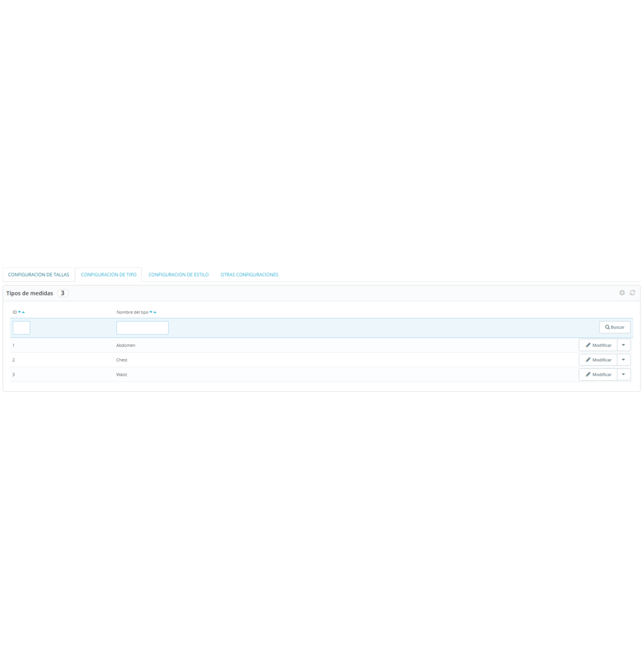The height and width of the screenshot is (659, 644).
Task: Click the add new measurement type icon
Action: (x=622, y=293)
